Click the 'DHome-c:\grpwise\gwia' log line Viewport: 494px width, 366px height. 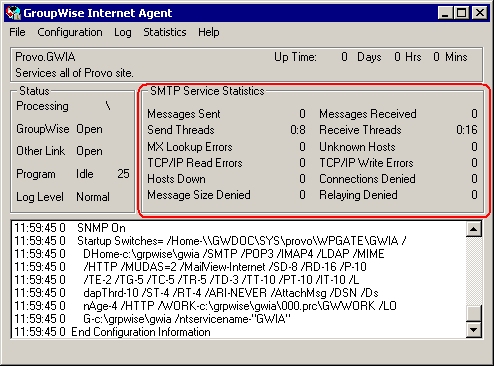point(199,254)
